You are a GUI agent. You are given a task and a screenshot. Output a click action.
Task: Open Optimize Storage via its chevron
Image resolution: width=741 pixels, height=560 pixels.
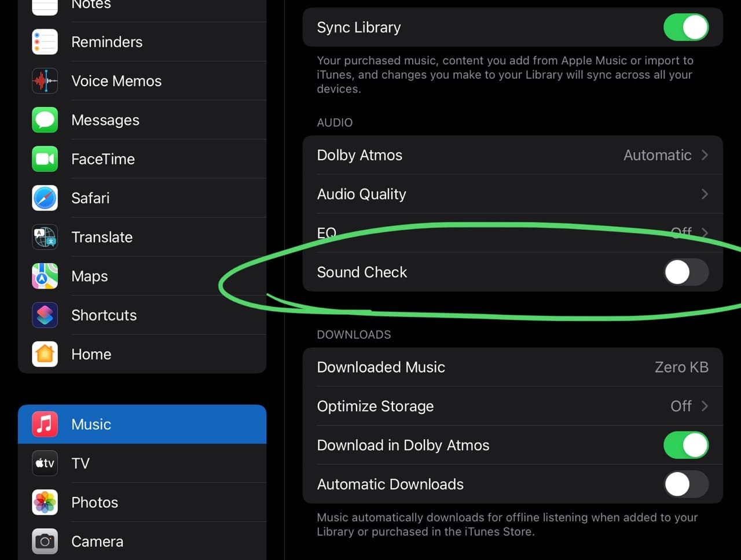(x=705, y=406)
